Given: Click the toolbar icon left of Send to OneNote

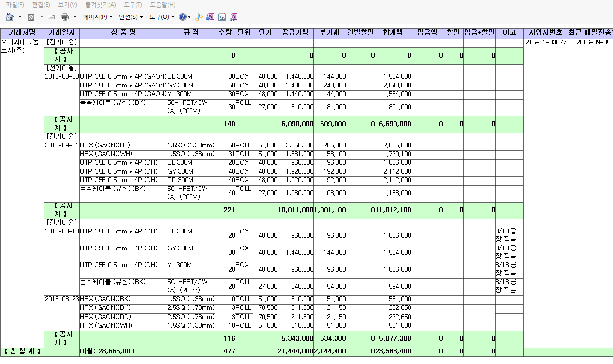Looking at the screenshot, I should click(x=198, y=17).
